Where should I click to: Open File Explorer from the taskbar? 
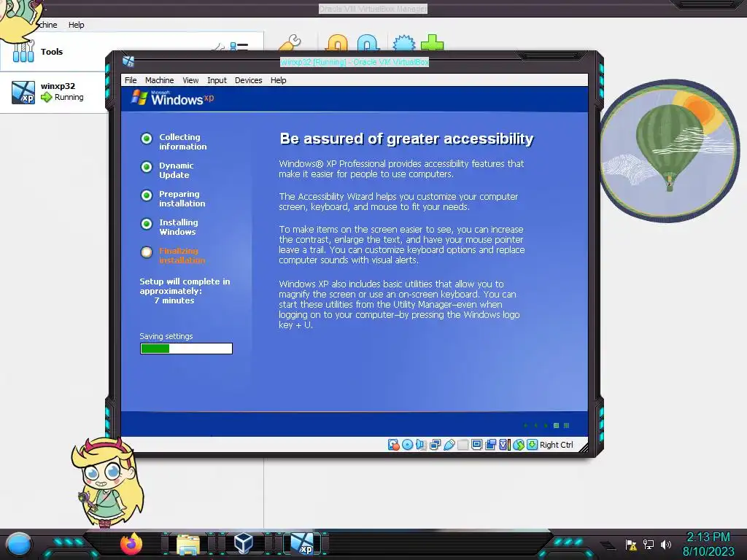[x=188, y=545]
